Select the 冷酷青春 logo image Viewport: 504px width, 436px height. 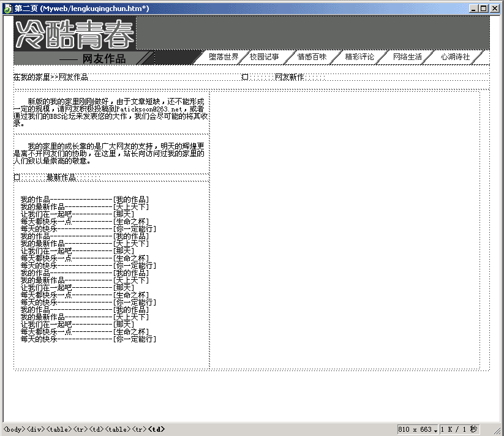click(75, 34)
